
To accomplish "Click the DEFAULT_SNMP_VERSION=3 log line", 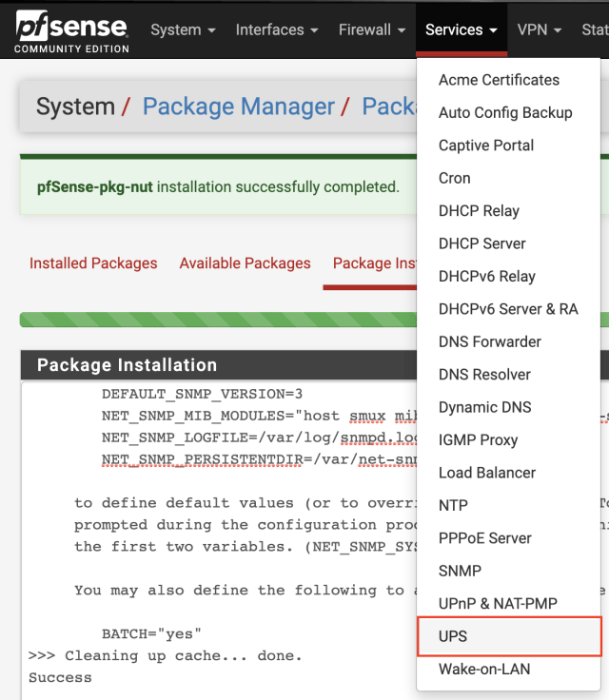I will tap(202, 394).
